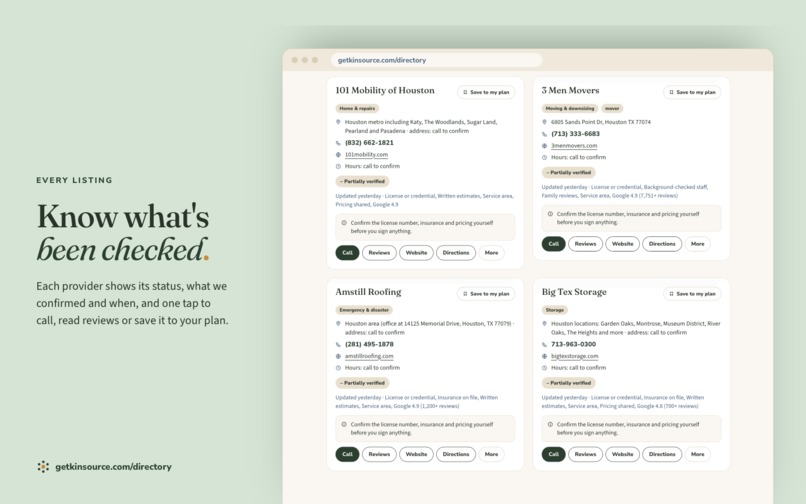Call 101 Mobility of Houston

click(x=347, y=253)
